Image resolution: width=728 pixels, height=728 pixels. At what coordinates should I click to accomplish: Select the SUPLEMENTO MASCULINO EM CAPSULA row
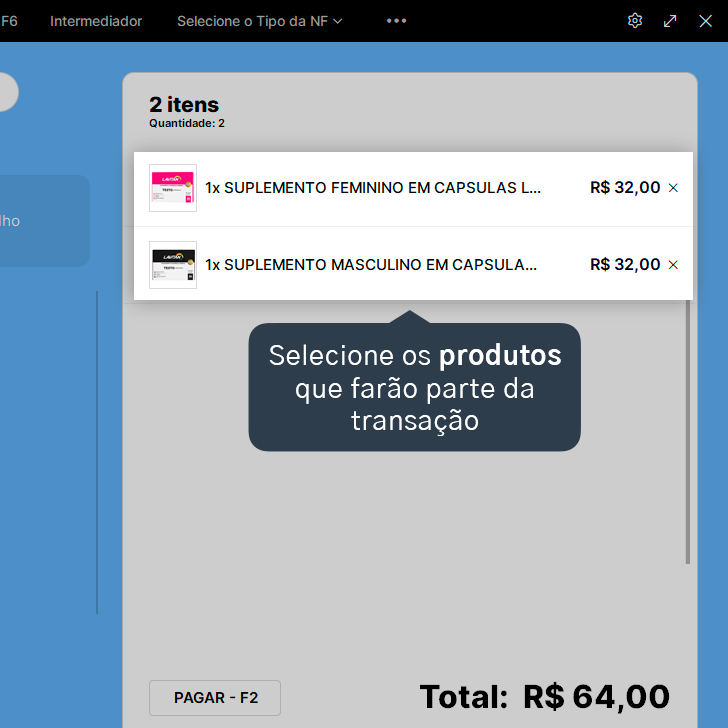coord(413,264)
